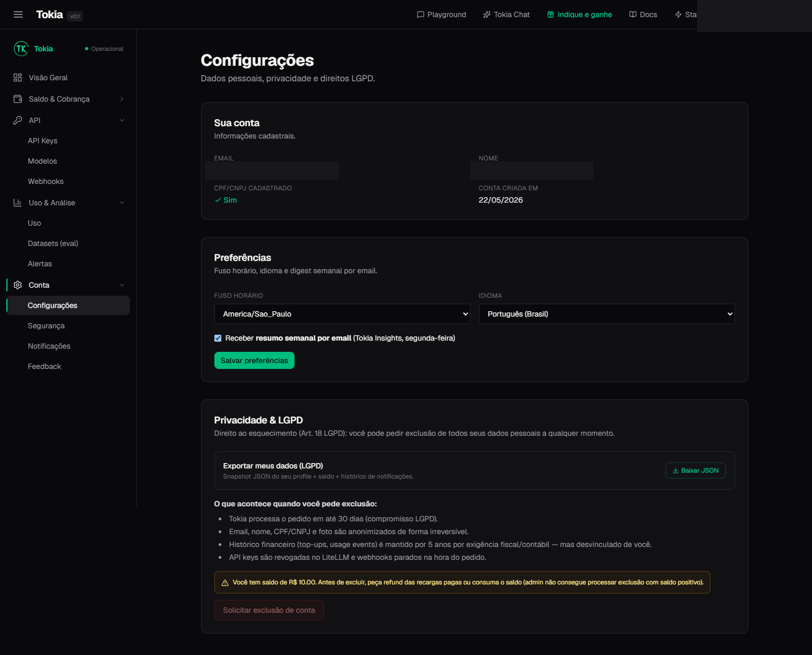
Task: Click Solicitar exclusão de conta button
Action: 269,610
